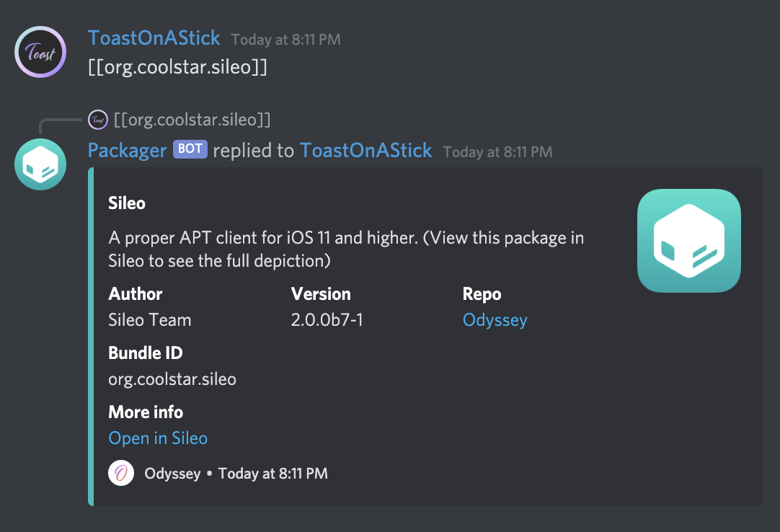
Task: Click the BOT badge beside Packager
Action: [190, 149]
